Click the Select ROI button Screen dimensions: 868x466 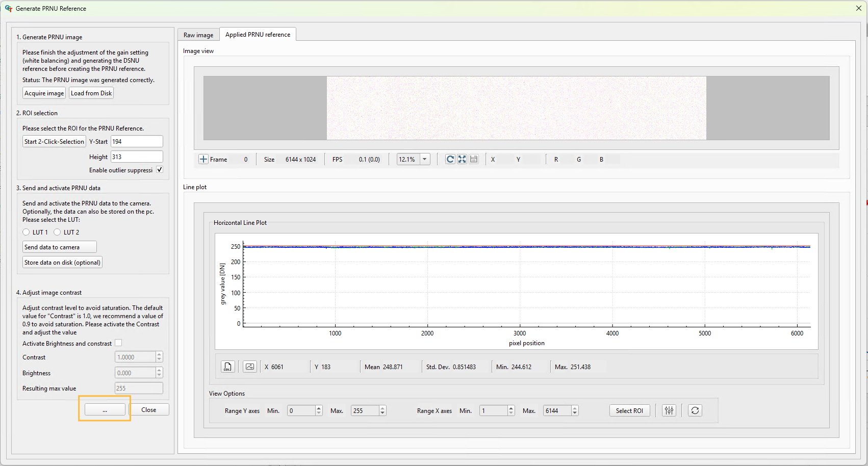click(629, 410)
